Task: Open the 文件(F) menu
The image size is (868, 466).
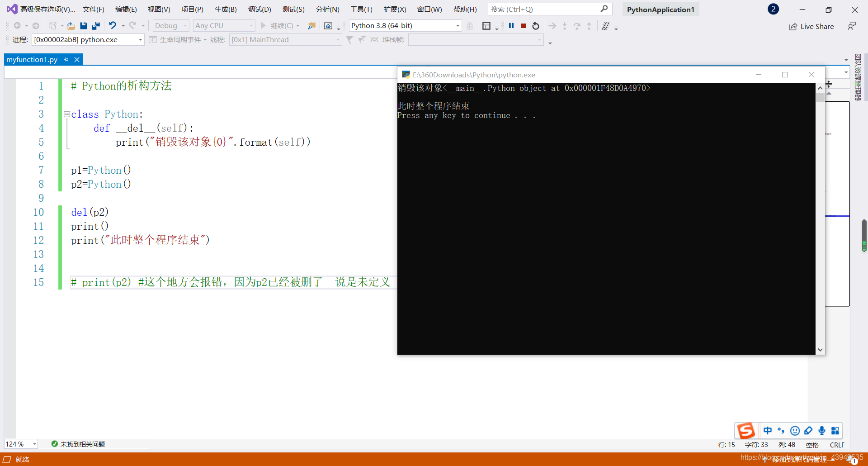Action: [94, 9]
